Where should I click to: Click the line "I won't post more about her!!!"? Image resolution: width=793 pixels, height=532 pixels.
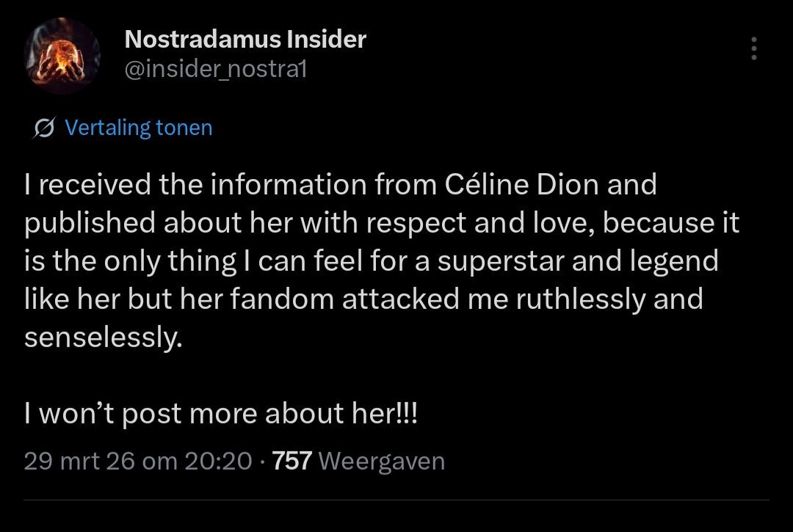tap(220, 414)
